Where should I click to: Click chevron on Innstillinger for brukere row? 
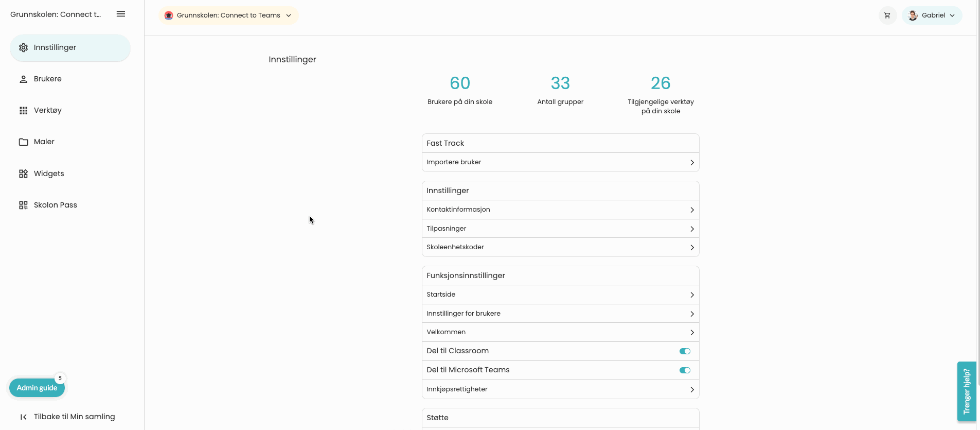pos(692,314)
